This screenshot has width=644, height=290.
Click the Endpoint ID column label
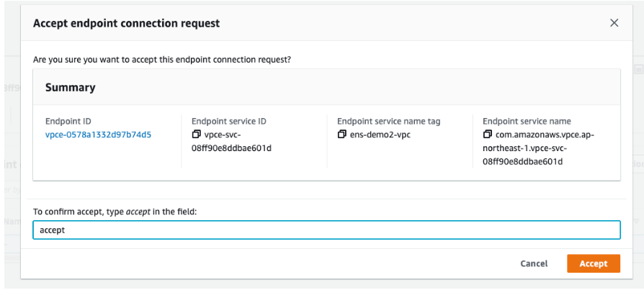point(68,122)
